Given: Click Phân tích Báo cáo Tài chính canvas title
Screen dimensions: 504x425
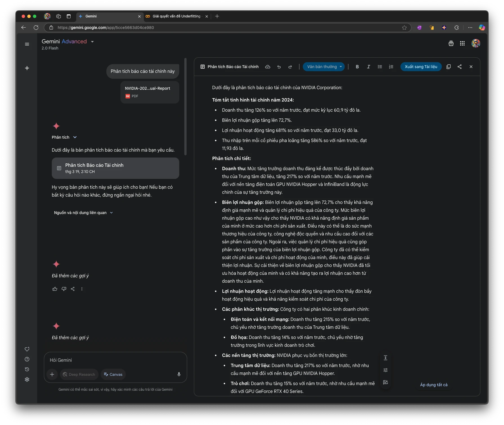Looking at the screenshot, I should tap(233, 67).
